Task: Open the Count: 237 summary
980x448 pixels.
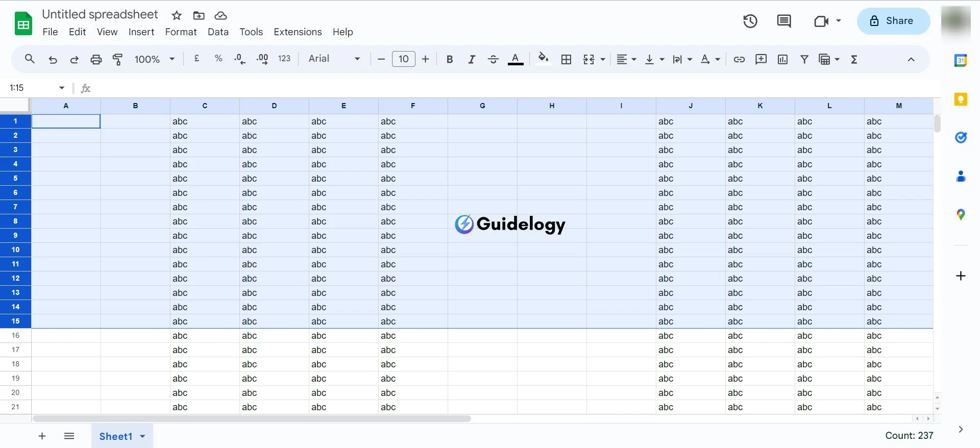Action: 909,435
